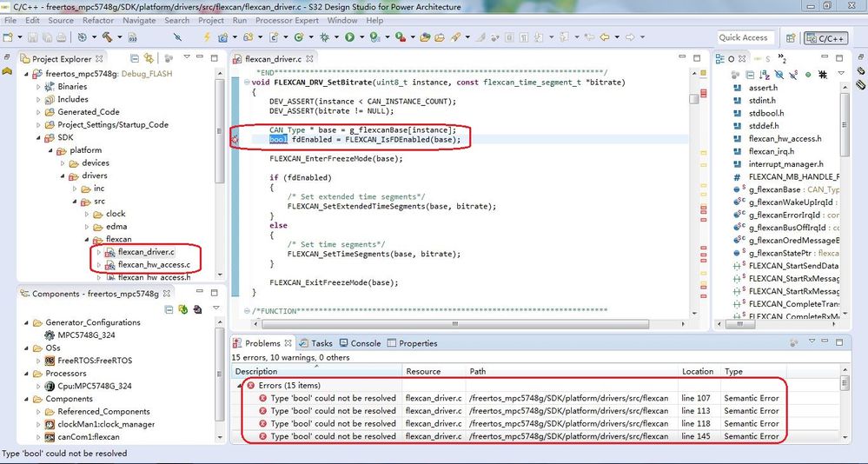This screenshot has width=868, height=464.
Task: Click the Build hammer icon
Action: 107,37
